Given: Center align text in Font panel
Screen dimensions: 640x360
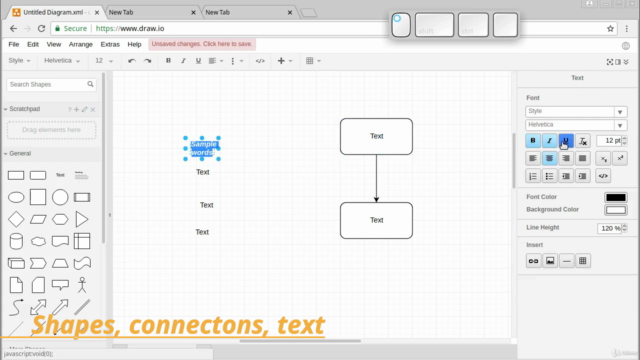Looking at the screenshot, I should point(549,158).
